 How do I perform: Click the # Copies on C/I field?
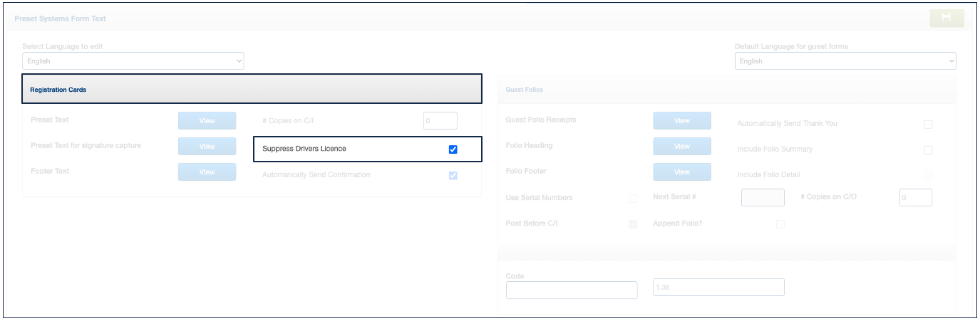[440, 121]
